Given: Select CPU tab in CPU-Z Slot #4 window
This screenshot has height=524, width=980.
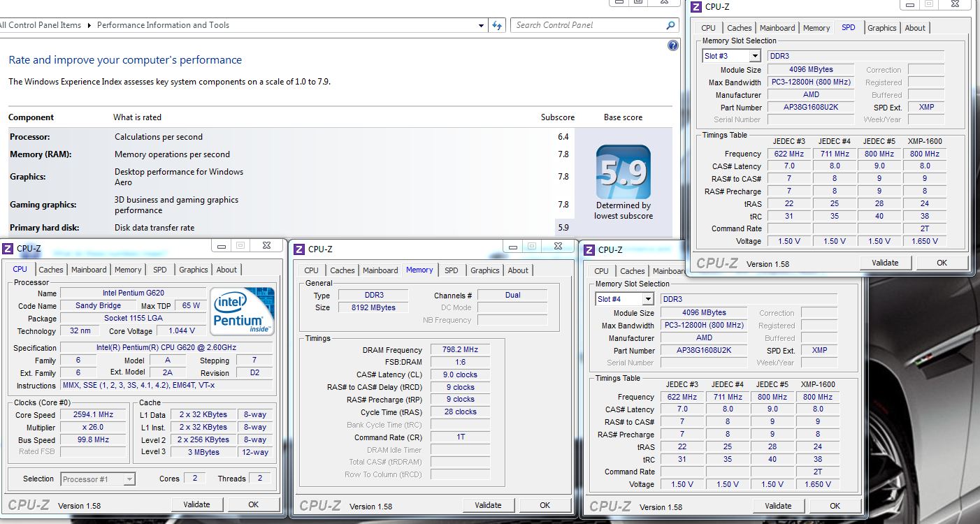Looking at the screenshot, I should tap(602, 271).
